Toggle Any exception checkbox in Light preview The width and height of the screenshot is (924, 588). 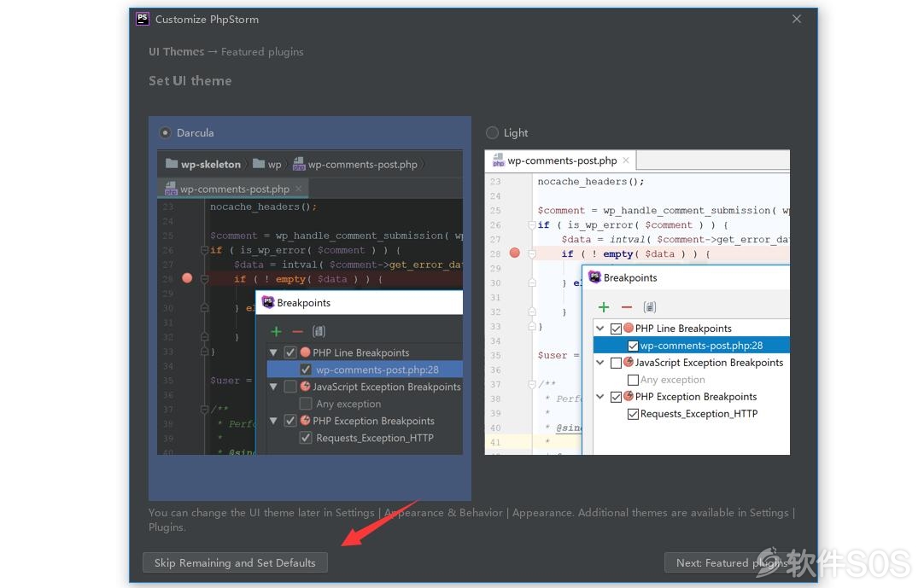coord(633,380)
